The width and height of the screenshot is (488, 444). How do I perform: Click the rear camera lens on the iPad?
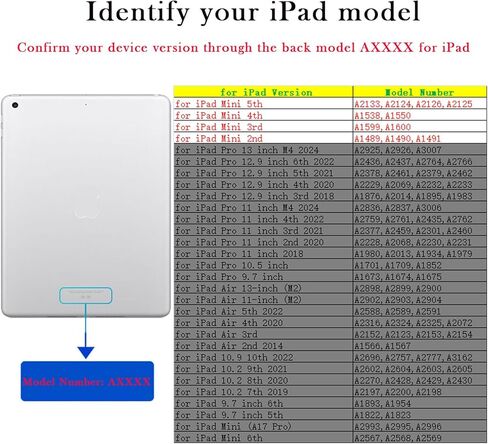pos(15,105)
